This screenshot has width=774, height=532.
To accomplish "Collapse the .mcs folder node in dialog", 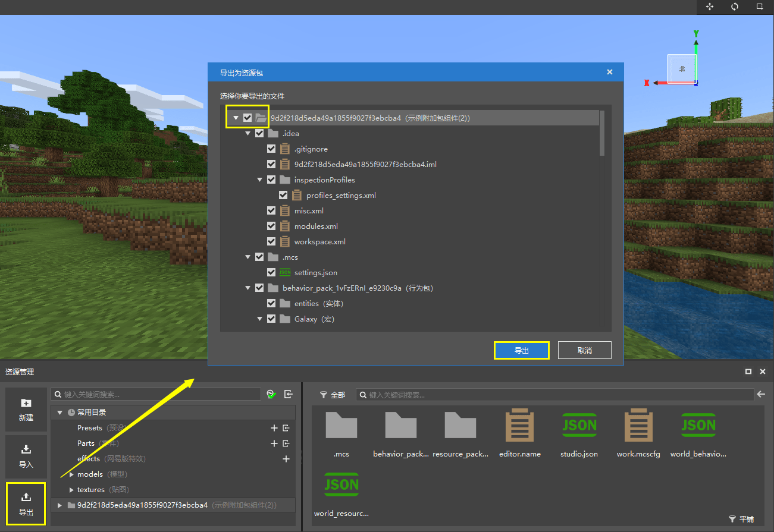I will tap(248, 257).
